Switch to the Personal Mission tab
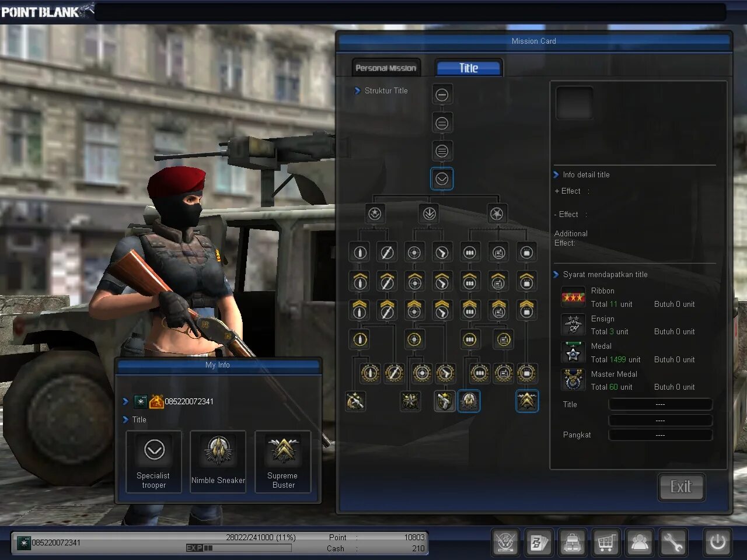Image resolution: width=747 pixels, height=560 pixels. coord(386,68)
